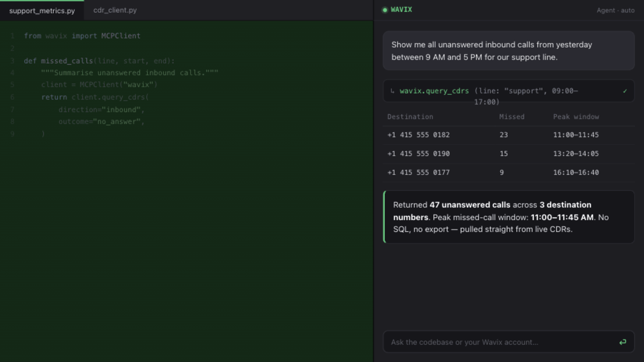644x362 pixels.
Task: Click line number 9 in the gutter
Action: tap(12, 134)
